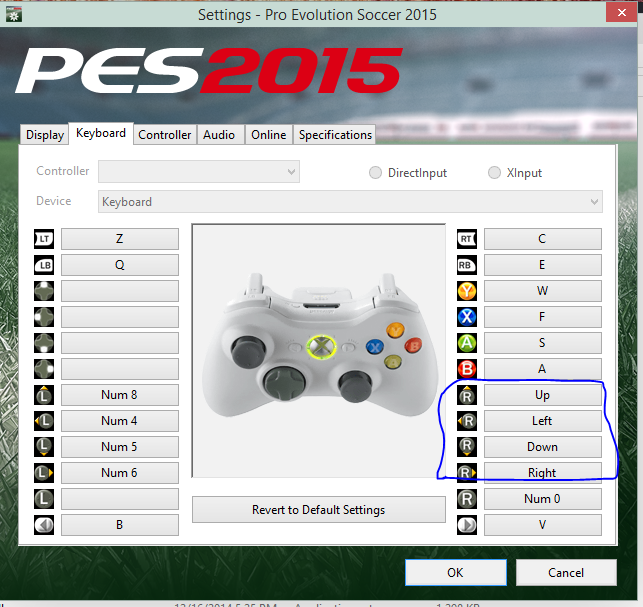Click the blue X button icon
The width and height of the screenshot is (643, 607).
click(467, 317)
